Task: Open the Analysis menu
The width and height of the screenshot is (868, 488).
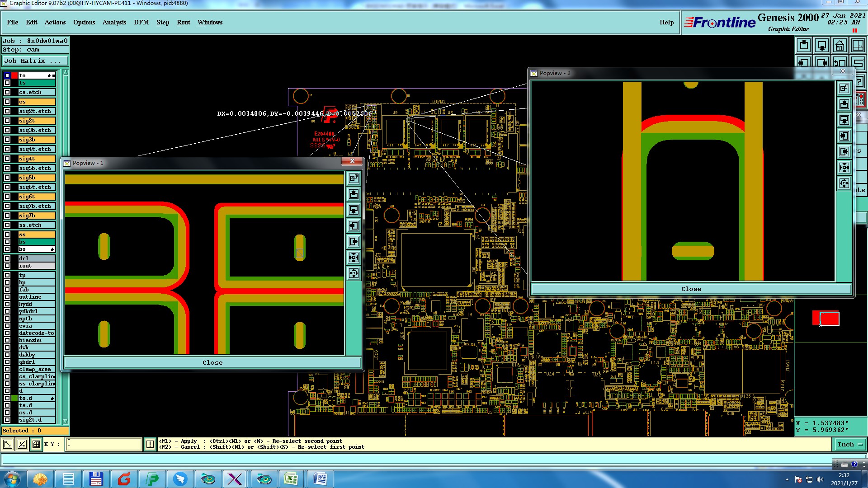Action: 114,22
